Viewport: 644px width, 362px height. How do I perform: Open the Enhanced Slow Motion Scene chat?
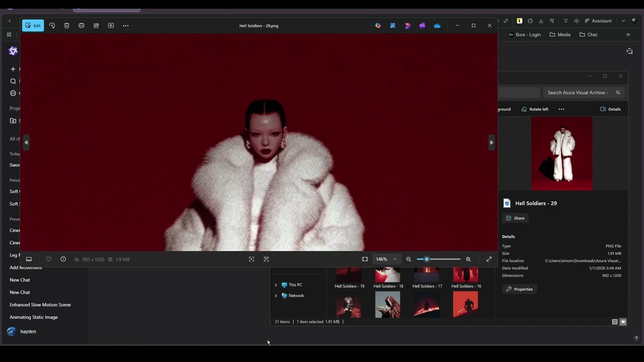[40, 305]
